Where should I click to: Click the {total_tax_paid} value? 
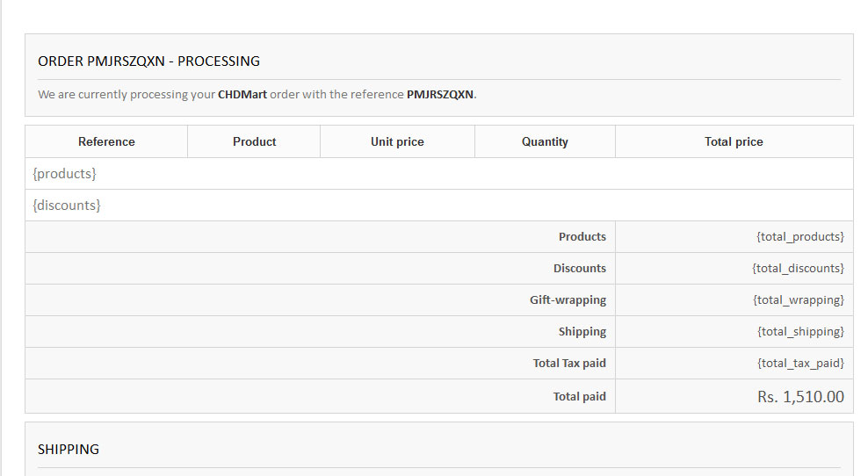799,364
